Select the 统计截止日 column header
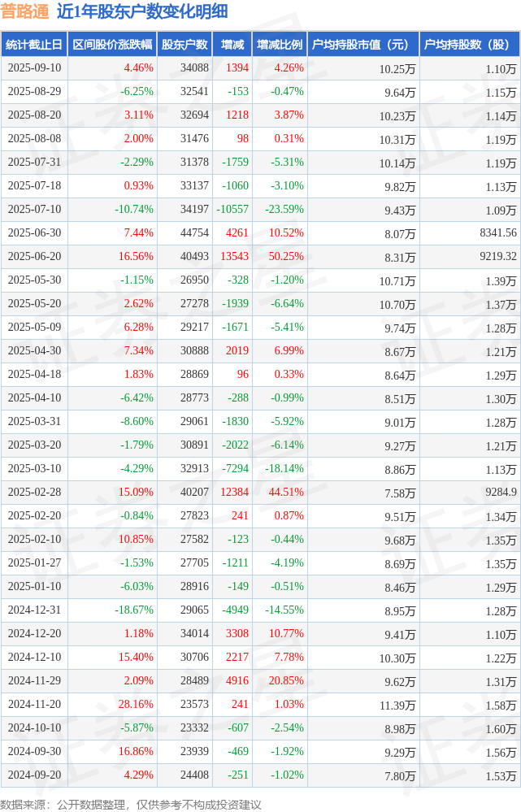The height and width of the screenshot is (812, 521). 33,45
